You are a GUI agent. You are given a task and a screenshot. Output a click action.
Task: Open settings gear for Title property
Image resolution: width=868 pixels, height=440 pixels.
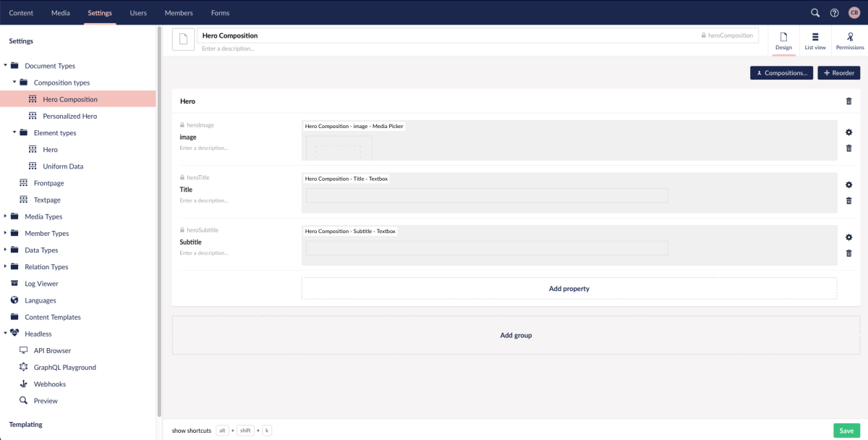pyautogui.click(x=849, y=185)
